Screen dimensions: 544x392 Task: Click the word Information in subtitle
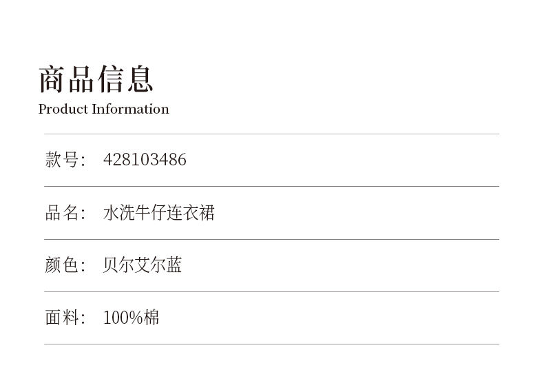130,109
